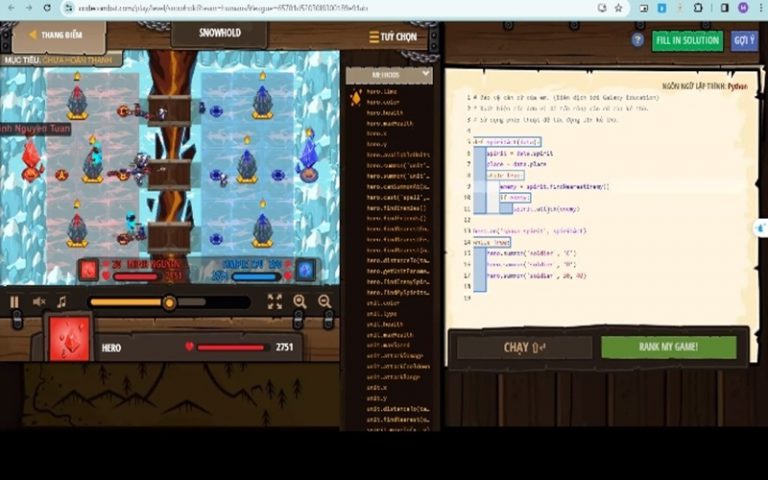Click the unit.maxSpeed property entry
768x480 pixels.
pos(388,345)
